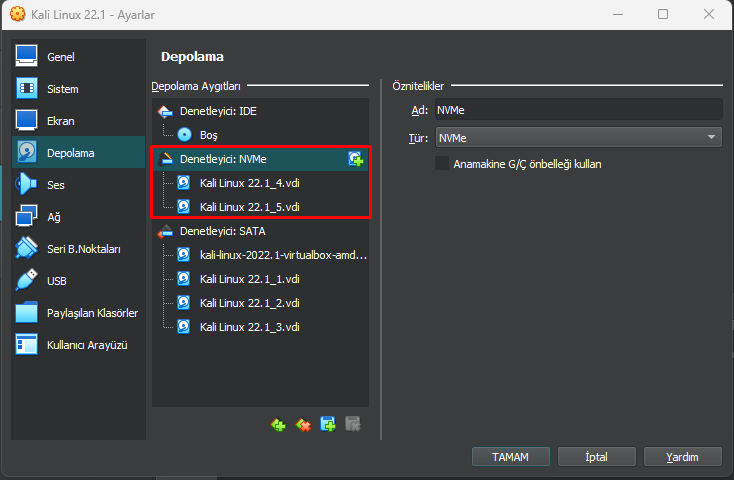Click the VirtualBox settings gear icon
Viewport: 734px width, 480px height.
pyautogui.click(x=18, y=14)
